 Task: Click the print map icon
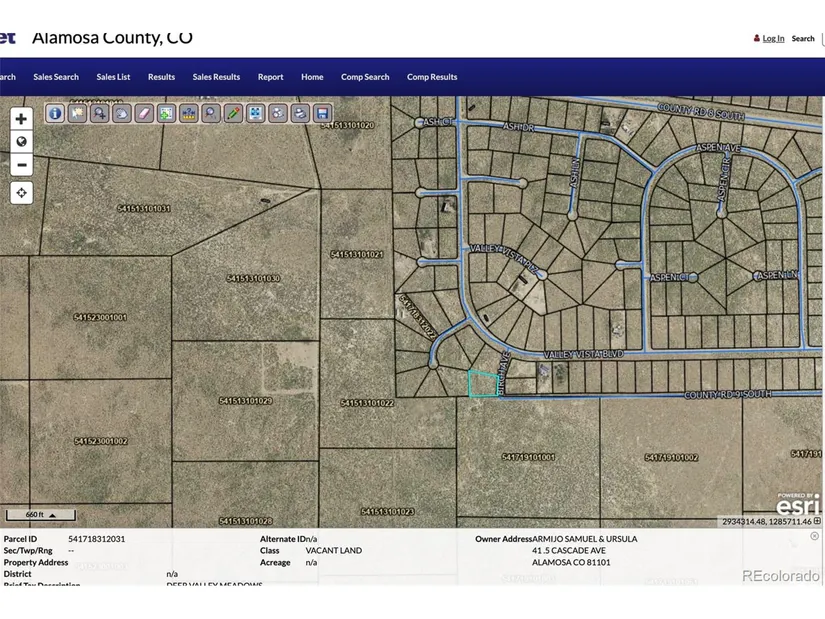pyautogui.click(x=300, y=113)
